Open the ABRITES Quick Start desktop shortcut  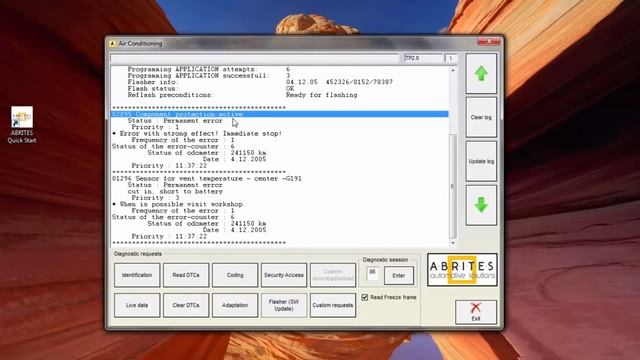(x=22, y=125)
